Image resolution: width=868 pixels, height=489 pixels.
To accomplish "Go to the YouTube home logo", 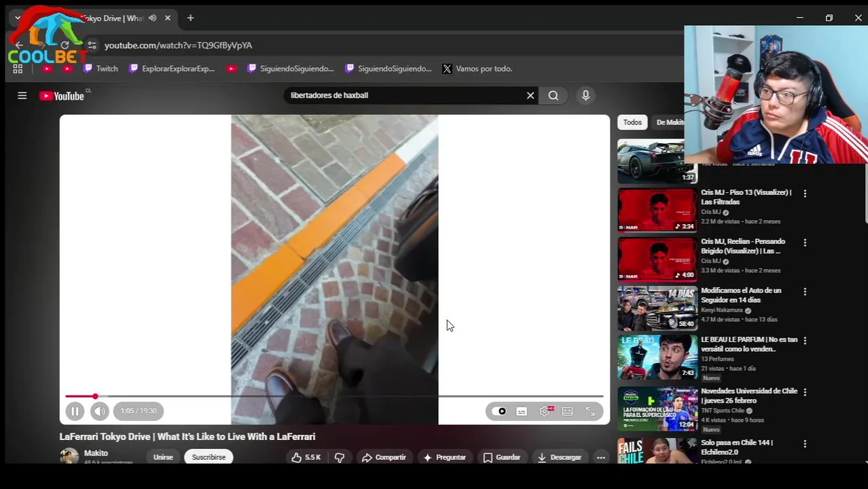I will 62,96.
